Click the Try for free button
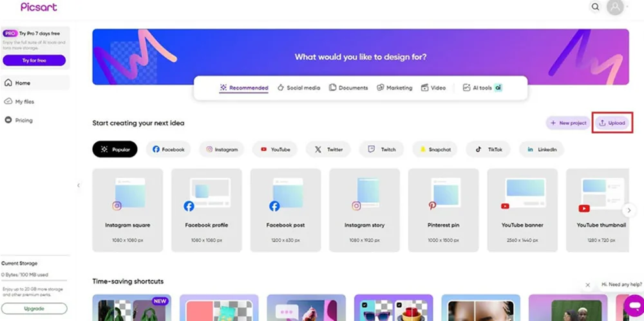The height and width of the screenshot is (321, 644). [x=34, y=60]
